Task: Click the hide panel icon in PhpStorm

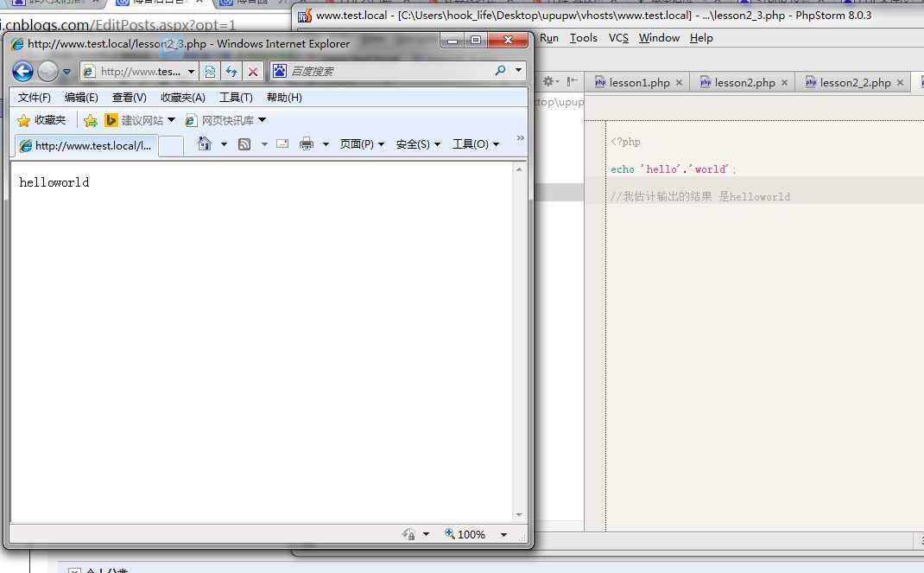Action: 572,81
